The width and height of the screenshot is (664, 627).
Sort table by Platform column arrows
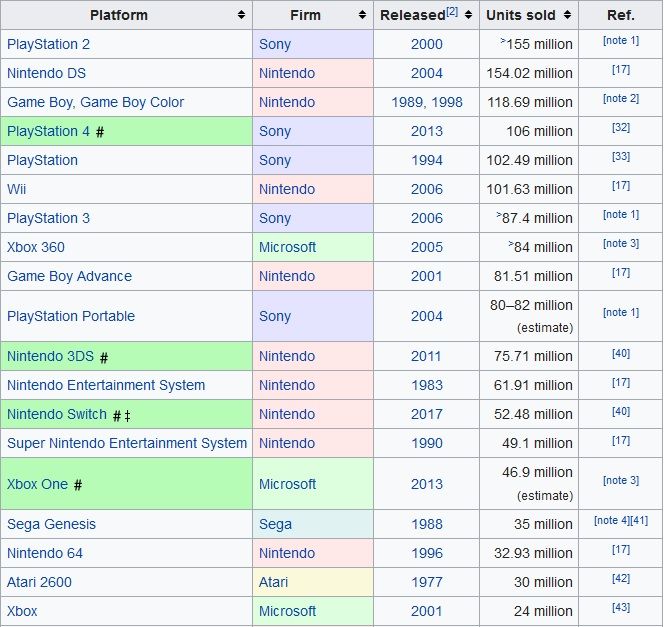coord(241,15)
